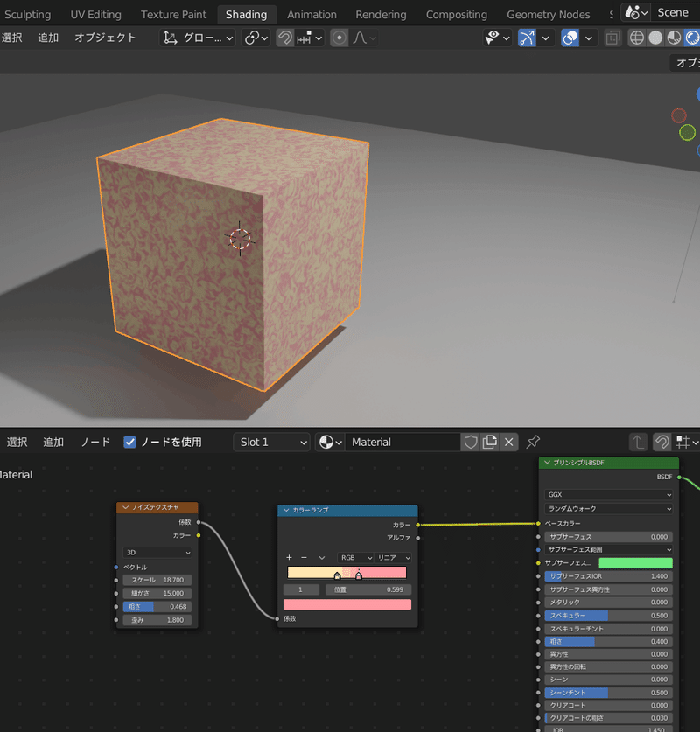The height and width of the screenshot is (732, 700).
Task: Duplicate the material with new-copy icon
Action: pyautogui.click(x=489, y=443)
